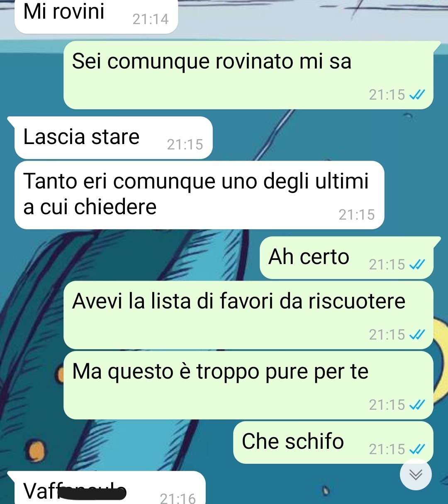The image size is (448, 504).
Task: Click read ticks on 'Avevi la lista' message
Action: point(417,335)
